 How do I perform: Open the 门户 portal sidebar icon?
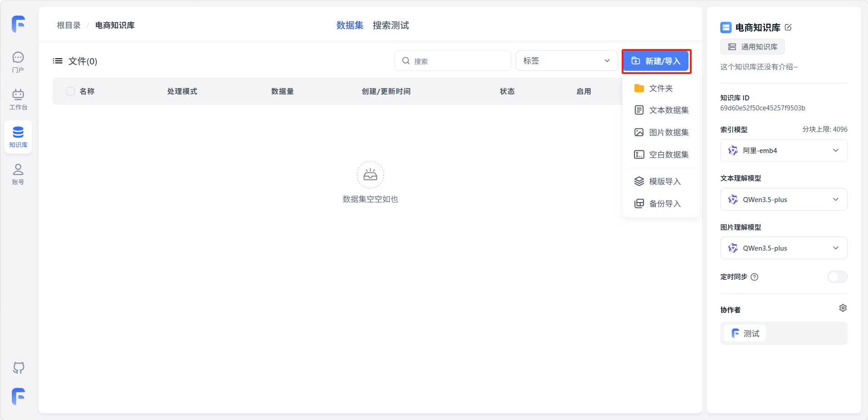tap(18, 62)
